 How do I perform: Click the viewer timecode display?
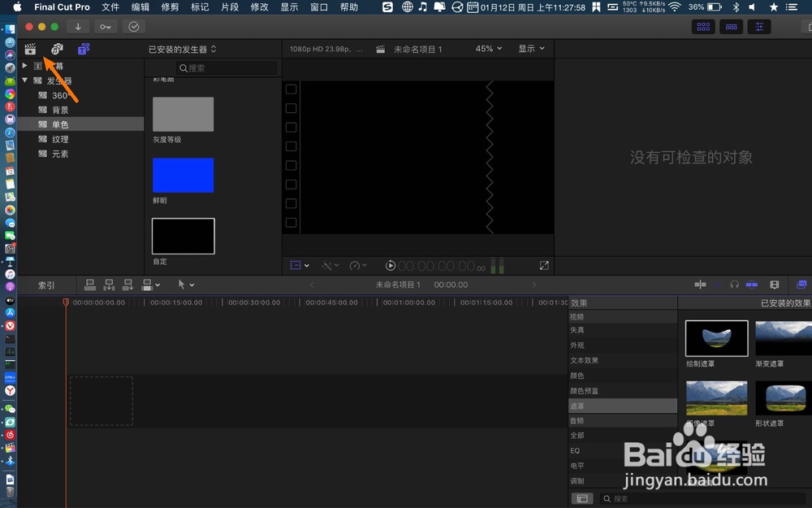(442, 266)
